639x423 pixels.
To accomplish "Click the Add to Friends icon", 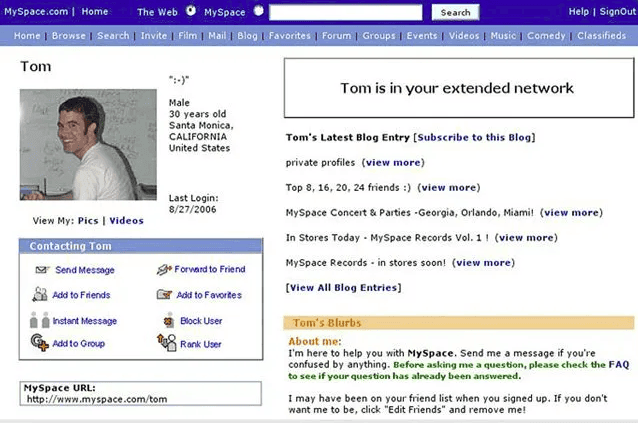I will coord(40,295).
